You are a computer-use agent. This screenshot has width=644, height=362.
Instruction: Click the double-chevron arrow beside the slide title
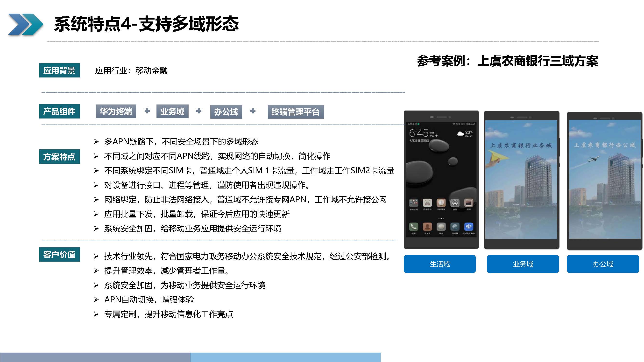tap(26, 24)
